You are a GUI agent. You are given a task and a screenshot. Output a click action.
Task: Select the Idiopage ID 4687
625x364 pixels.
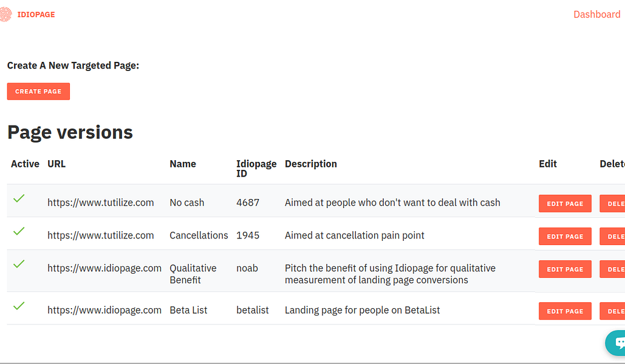(x=248, y=202)
